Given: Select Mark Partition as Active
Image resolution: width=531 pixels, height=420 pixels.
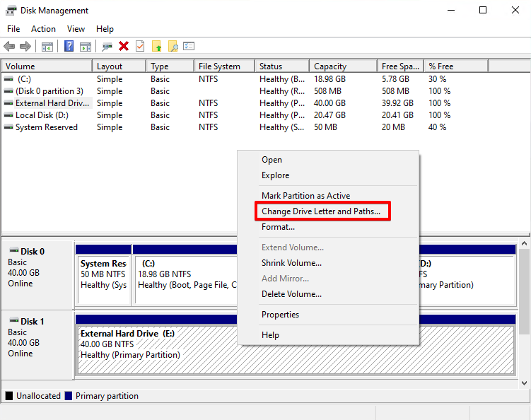Looking at the screenshot, I should coord(328,196).
